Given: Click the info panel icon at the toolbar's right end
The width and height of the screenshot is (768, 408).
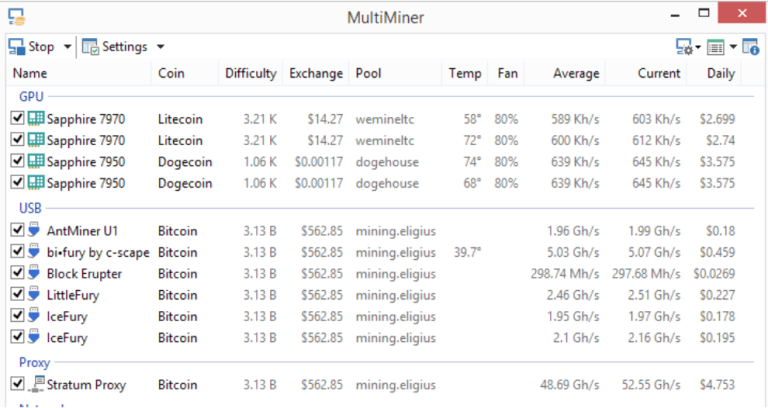Looking at the screenshot, I should tap(750, 47).
